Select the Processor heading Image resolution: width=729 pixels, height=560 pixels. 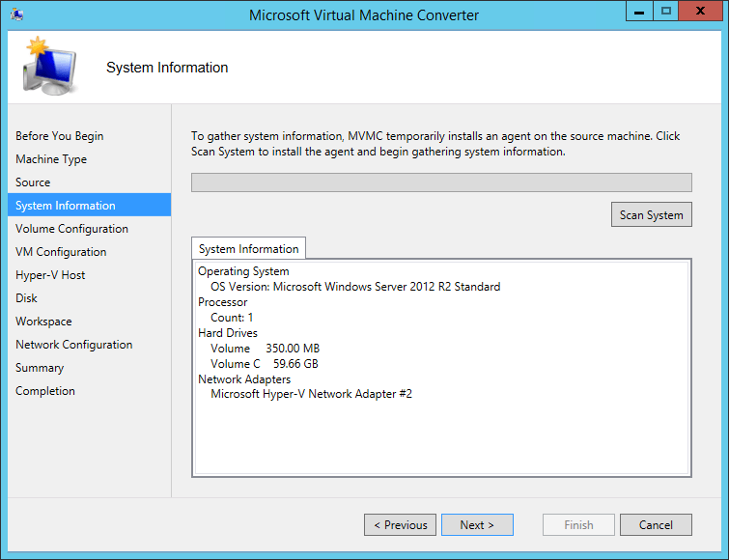pyautogui.click(x=223, y=302)
